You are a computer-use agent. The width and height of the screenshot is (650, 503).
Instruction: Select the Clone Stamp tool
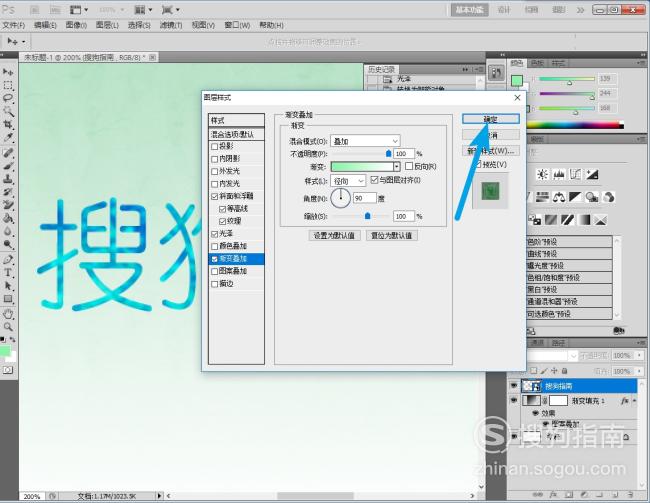point(8,179)
